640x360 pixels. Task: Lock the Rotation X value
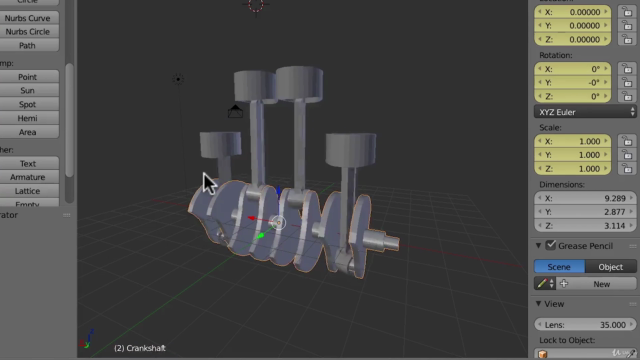(x=627, y=69)
